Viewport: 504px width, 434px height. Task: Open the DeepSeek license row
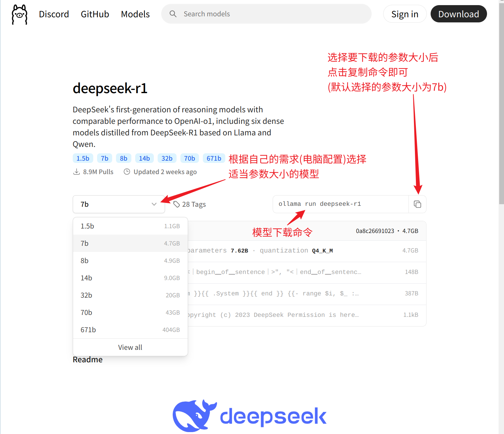(x=307, y=315)
